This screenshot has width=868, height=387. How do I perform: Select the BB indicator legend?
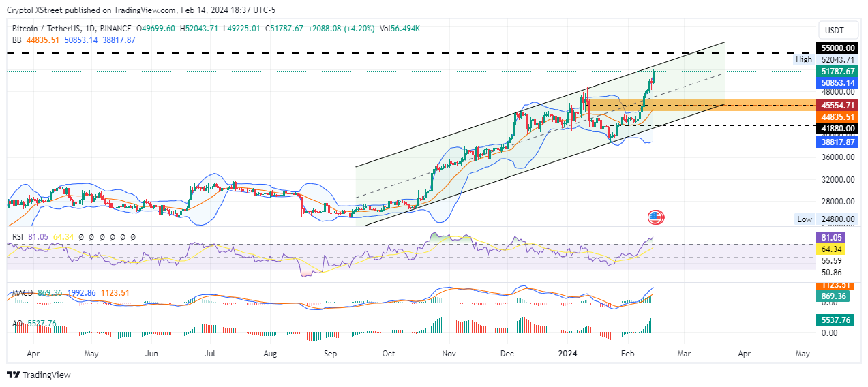click(x=74, y=40)
